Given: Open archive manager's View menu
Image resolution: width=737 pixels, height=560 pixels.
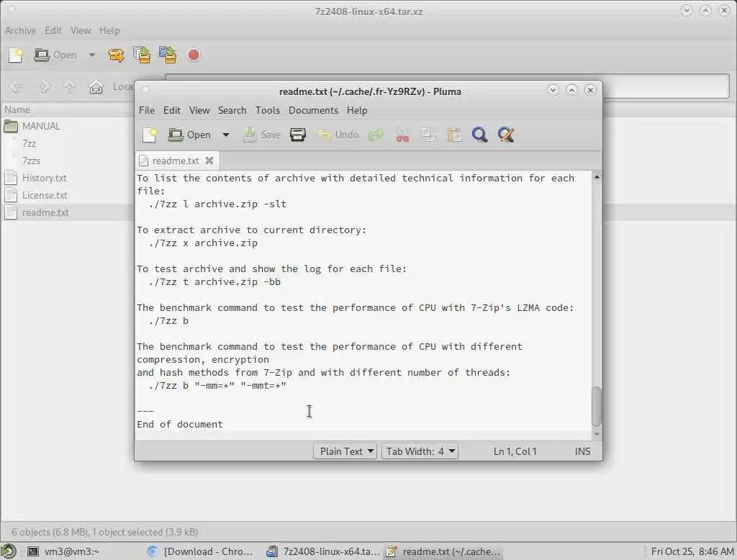Looking at the screenshot, I should pyautogui.click(x=81, y=30).
